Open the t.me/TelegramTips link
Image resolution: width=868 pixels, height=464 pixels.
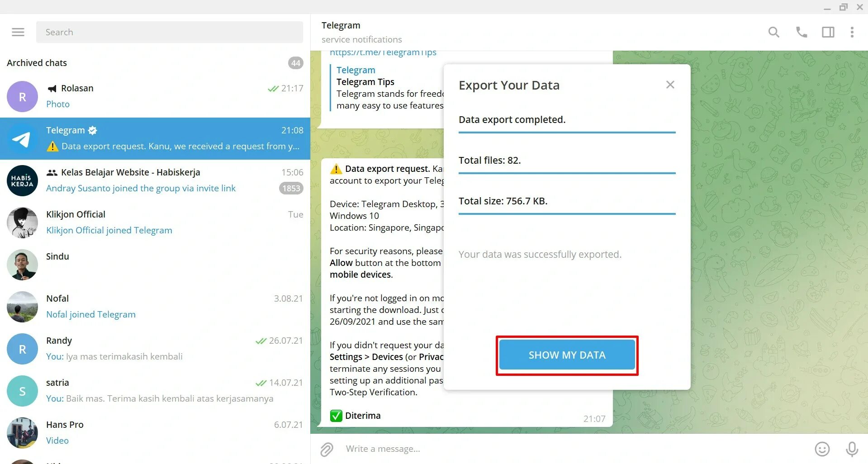point(383,52)
